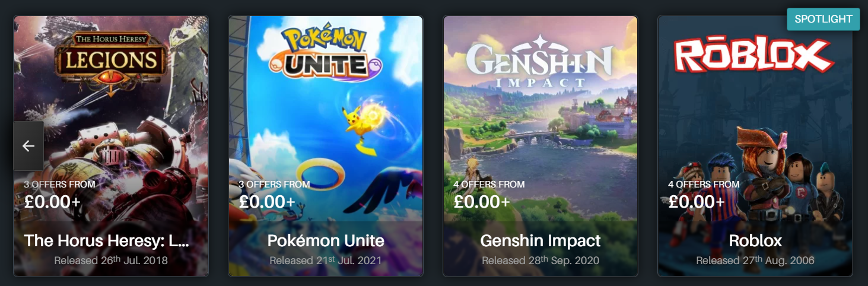Click Genshin Impact release date 28th Sep. 2020
The image size is (868, 286).
point(540,260)
